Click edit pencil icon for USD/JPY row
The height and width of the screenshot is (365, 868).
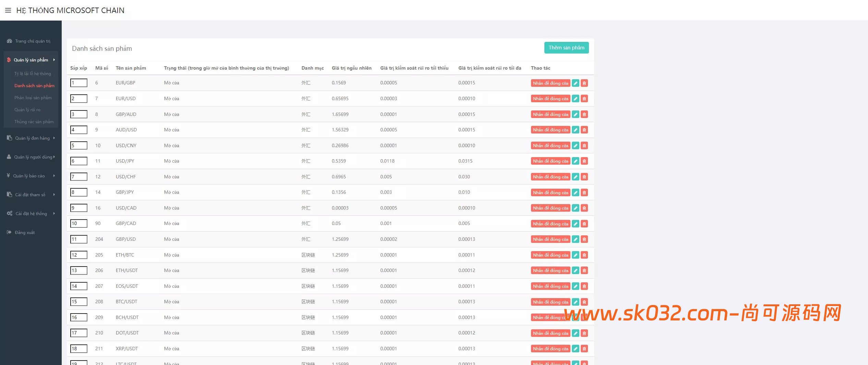pos(576,161)
